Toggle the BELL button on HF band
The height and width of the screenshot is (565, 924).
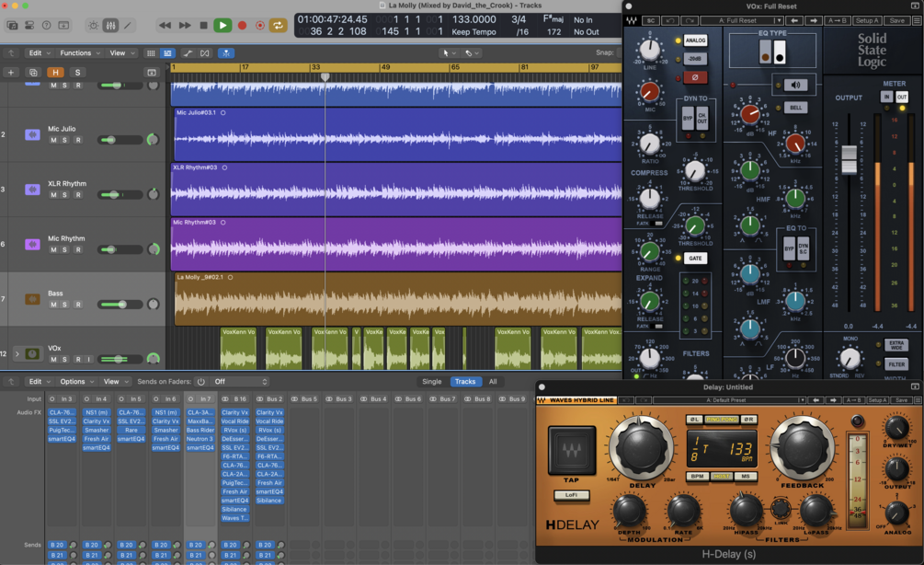tap(795, 108)
